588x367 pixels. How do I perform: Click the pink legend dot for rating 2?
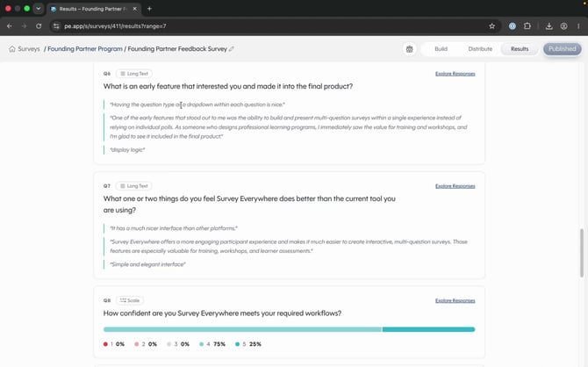(137, 344)
